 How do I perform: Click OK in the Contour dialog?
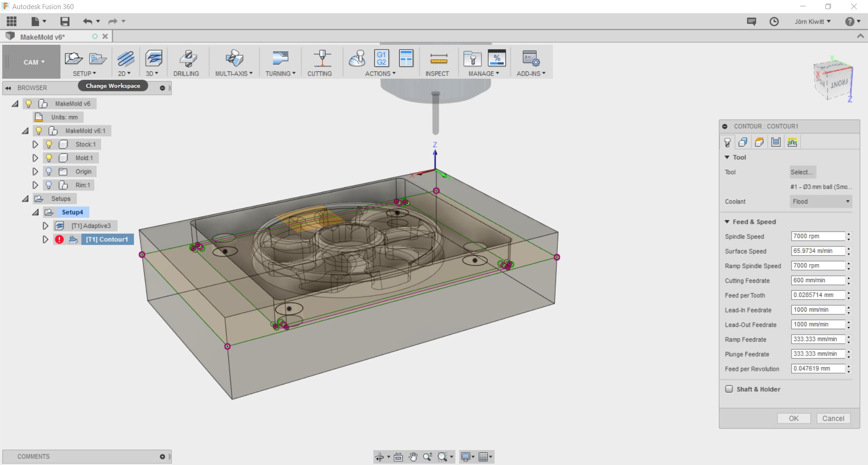(794, 418)
